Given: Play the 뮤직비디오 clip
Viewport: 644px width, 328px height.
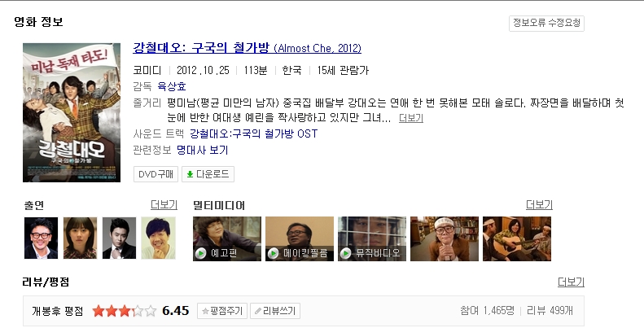Looking at the screenshot, I should coord(372,238).
